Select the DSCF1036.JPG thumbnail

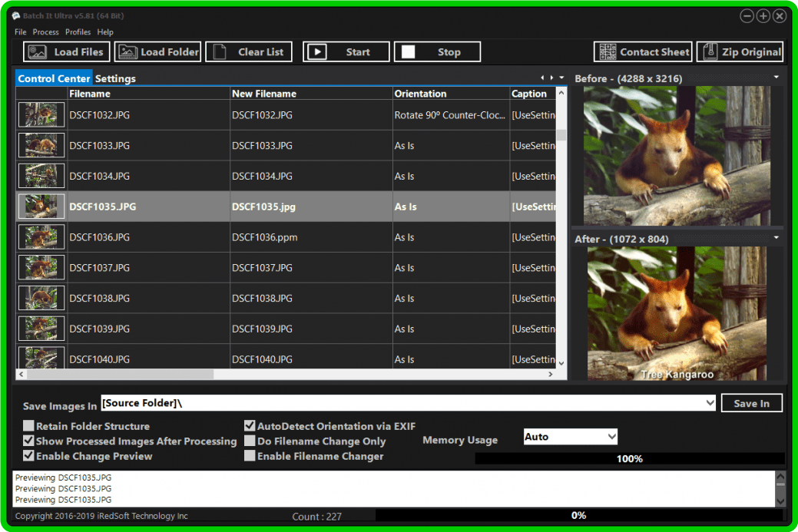click(x=41, y=237)
